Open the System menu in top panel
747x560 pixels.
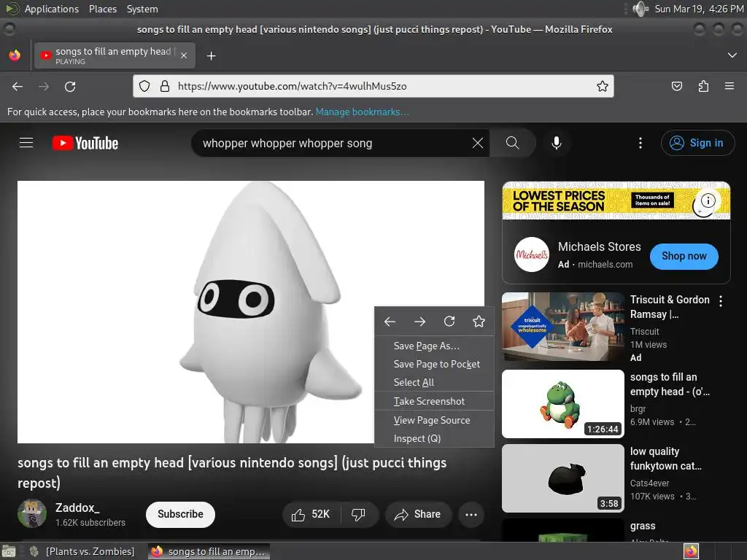pyautogui.click(x=142, y=9)
